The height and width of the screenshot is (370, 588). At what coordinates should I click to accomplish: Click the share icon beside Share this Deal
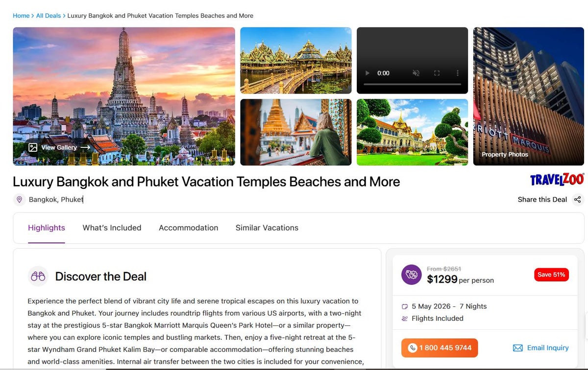click(x=577, y=200)
